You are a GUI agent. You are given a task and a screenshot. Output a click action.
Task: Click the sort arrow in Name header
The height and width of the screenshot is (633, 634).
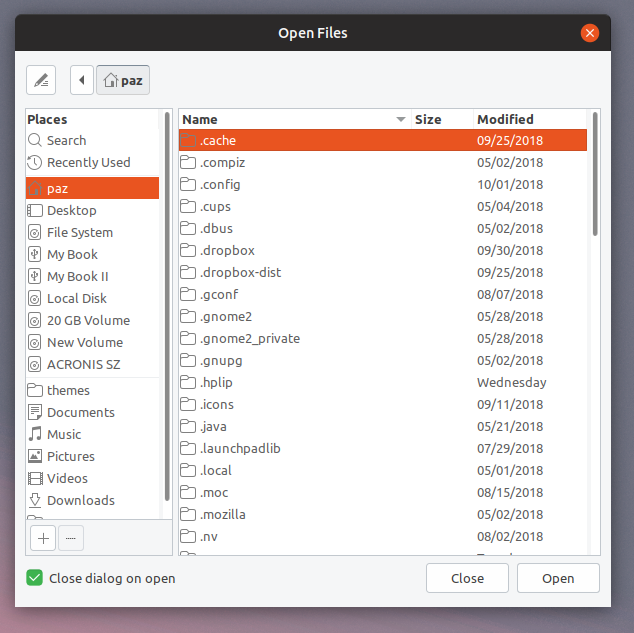coord(401,119)
